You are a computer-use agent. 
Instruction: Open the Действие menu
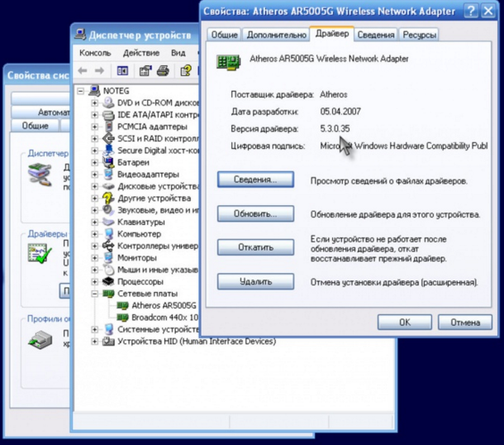pos(141,53)
